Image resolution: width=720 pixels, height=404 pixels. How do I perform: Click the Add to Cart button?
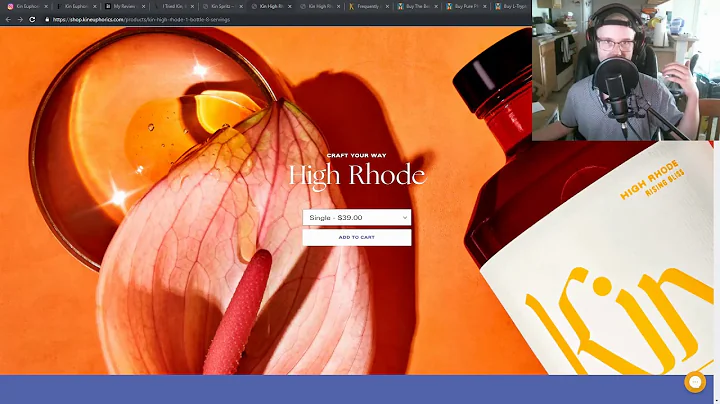click(x=357, y=237)
